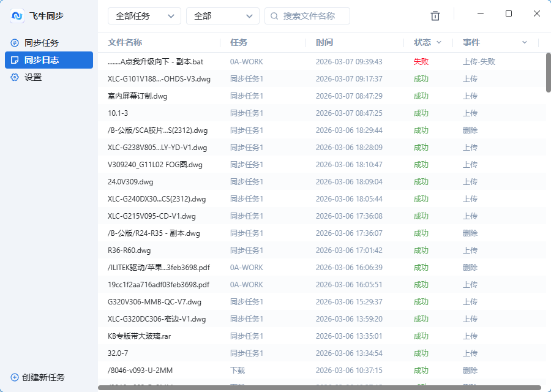
Task: Click the 任务 column header
Action: tap(239, 42)
